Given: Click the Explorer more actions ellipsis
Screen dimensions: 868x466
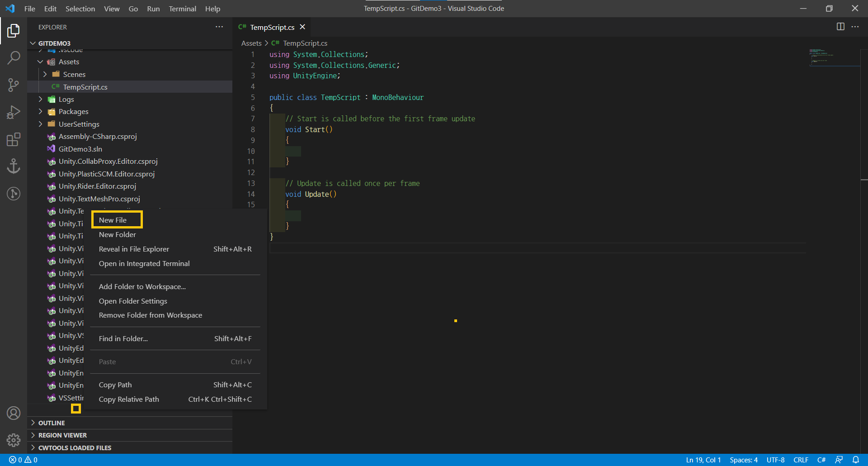Looking at the screenshot, I should click(x=219, y=27).
